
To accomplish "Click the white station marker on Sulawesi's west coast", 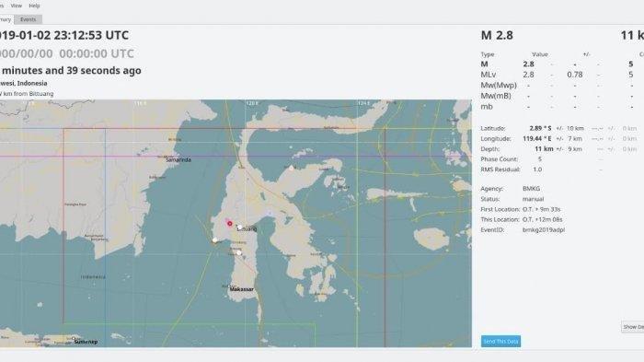I will tap(214, 239).
